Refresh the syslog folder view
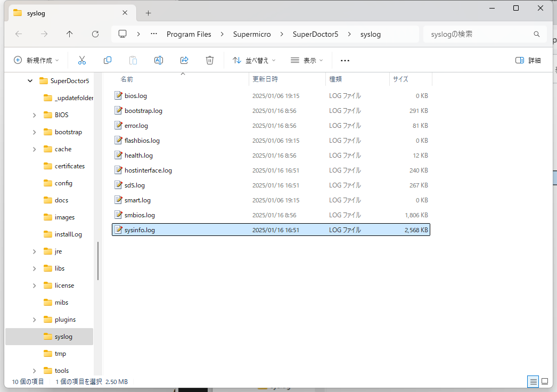Image resolution: width=557 pixels, height=392 pixels. pyautogui.click(x=95, y=34)
